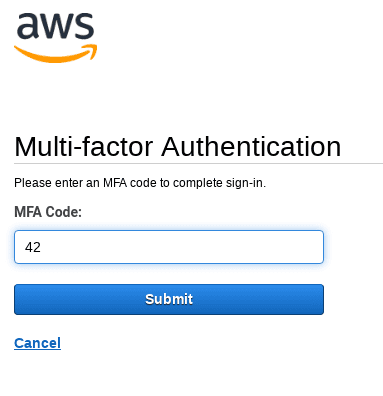
Task: Place cursor after 42 in code field
Action: pos(42,247)
